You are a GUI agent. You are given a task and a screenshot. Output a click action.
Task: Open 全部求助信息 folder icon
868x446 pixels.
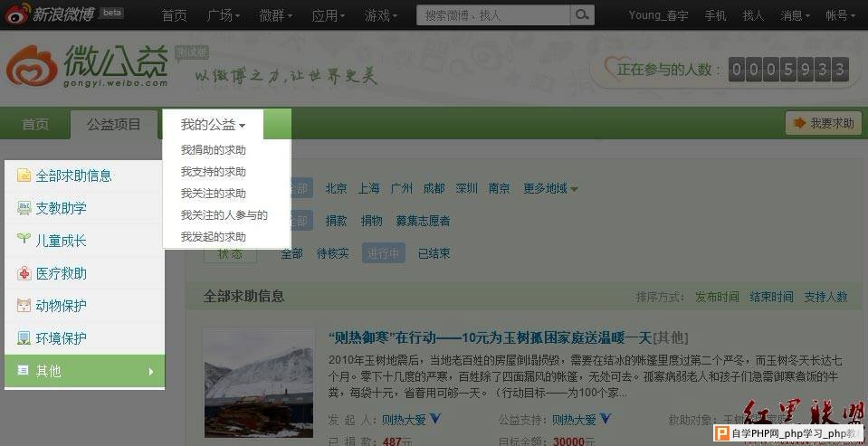(24, 176)
